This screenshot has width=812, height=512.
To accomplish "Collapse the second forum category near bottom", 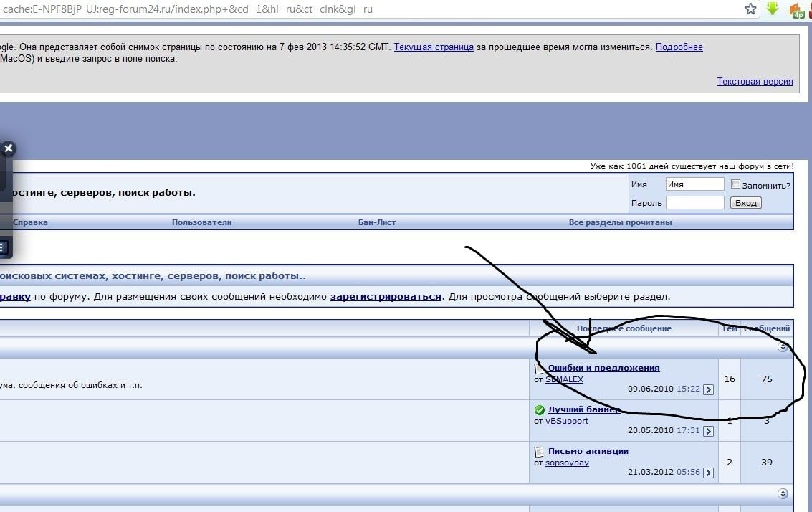I will pos(783,493).
